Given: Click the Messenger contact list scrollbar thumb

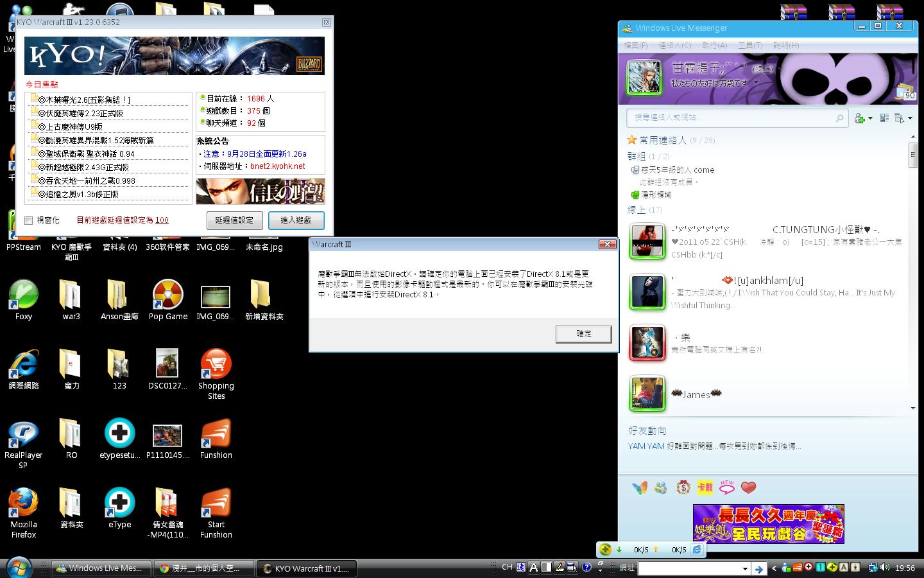Looking at the screenshot, I should coord(912,156).
